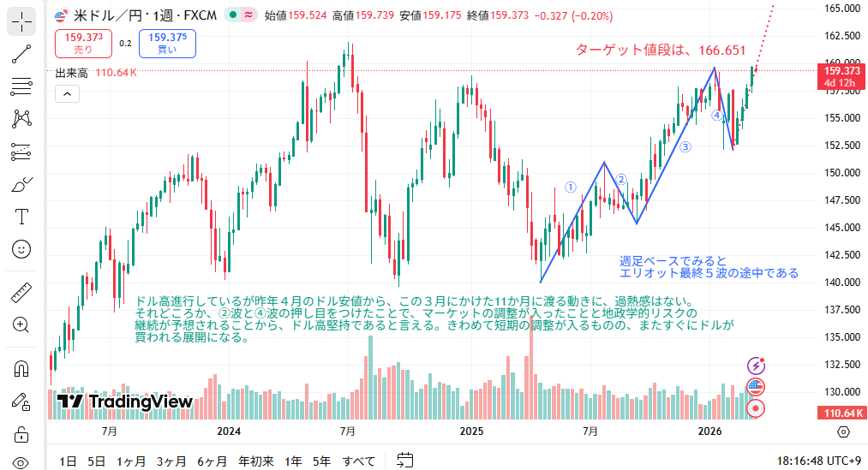
Task: Toggle lock all drawings padlock
Action: pos(21,433)
